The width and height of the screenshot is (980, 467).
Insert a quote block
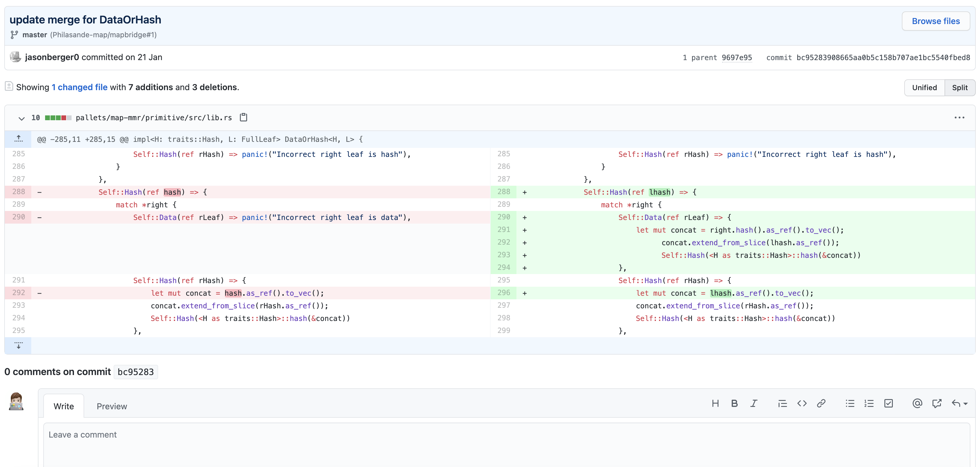click(x=782, y=404)
